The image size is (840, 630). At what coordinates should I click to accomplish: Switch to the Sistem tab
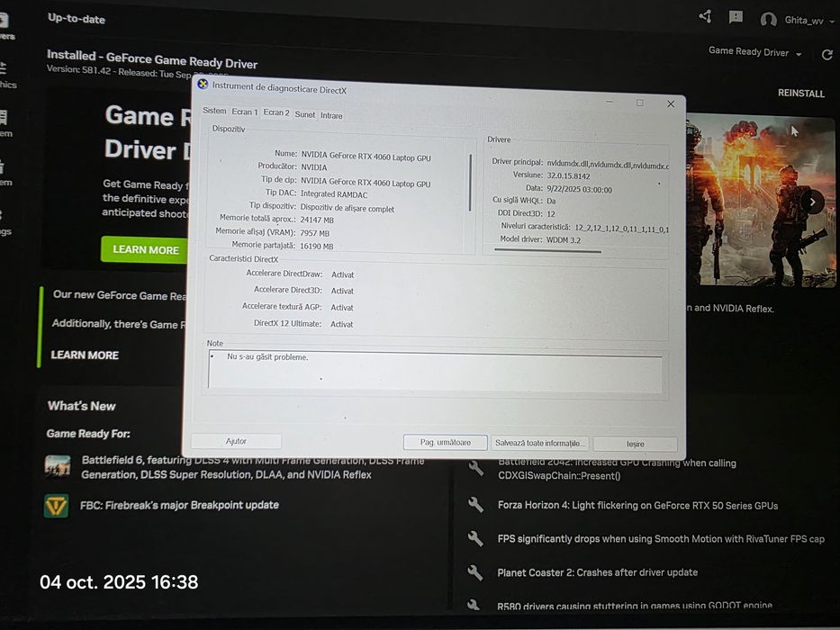coord(214,111)
